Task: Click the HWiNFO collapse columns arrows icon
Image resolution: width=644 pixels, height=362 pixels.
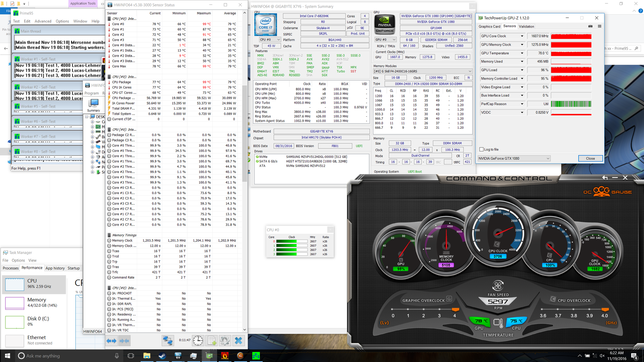Action: pyautogui.click(x=124, y=341)
